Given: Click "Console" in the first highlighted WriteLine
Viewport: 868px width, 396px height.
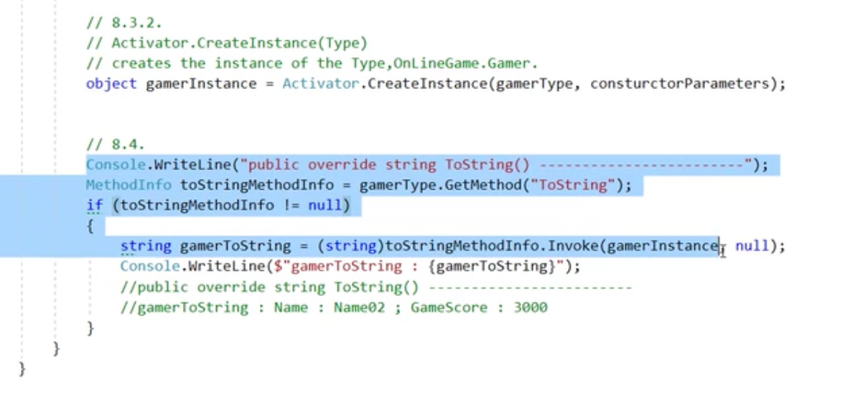Looking at the screenshot, I should pyautogui.click(x=116, y=165).
